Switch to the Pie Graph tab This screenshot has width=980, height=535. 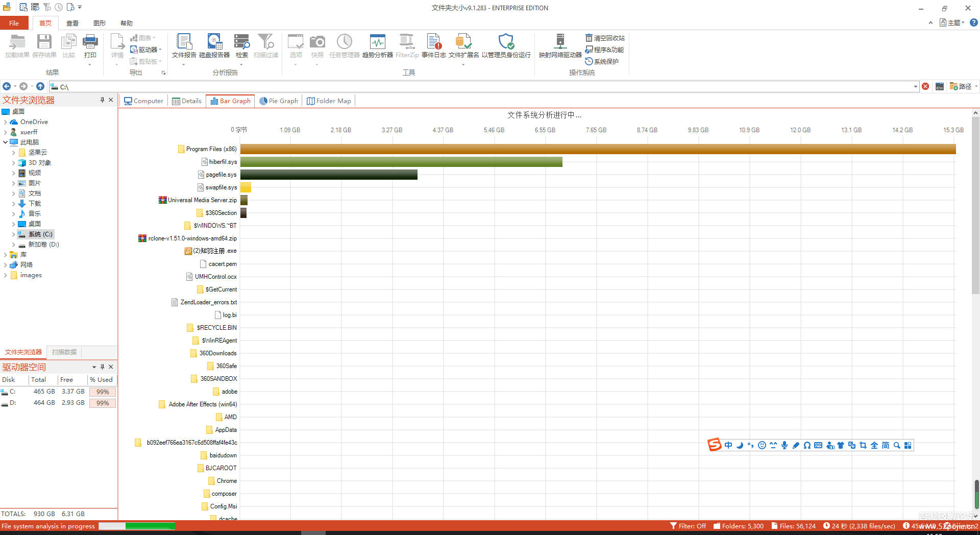click(279, 101)
